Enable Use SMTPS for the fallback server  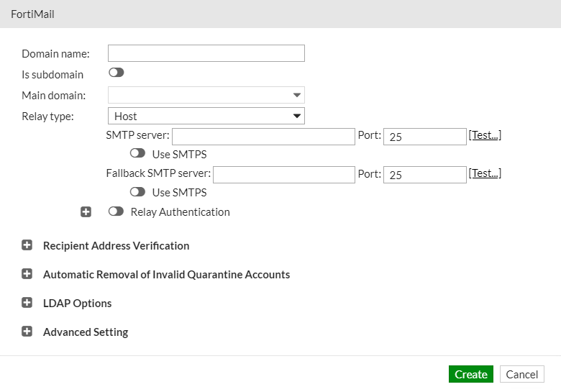tap(137, 192)
